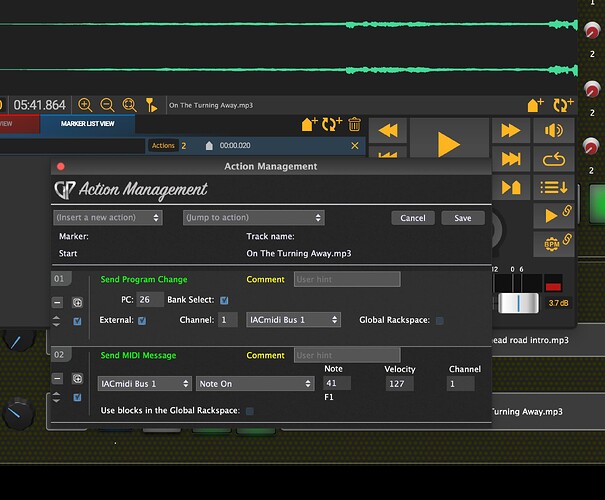Toggle loop playback mode
This screenshot has height=500, width=605.
554,159
